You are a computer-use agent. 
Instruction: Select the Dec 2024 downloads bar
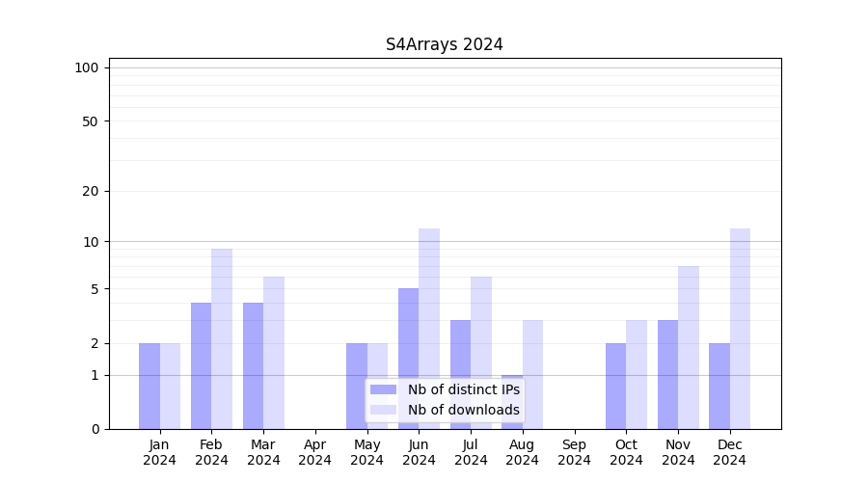[x=740, y=328]
